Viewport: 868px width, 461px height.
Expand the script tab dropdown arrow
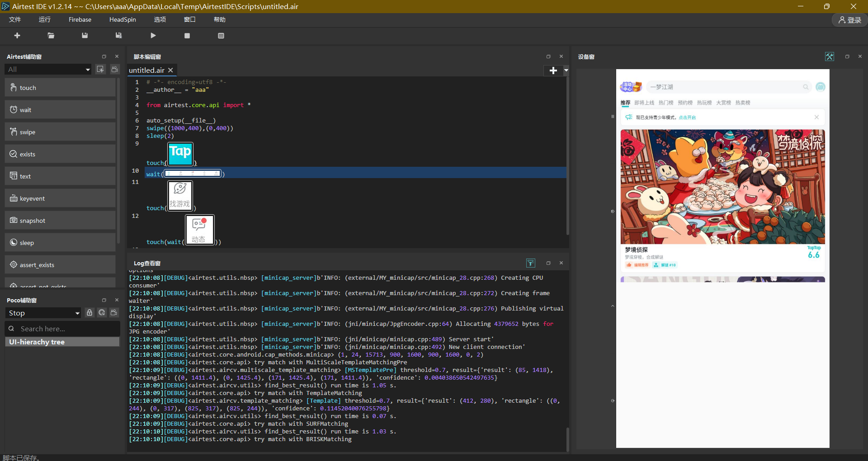point(566,70)
